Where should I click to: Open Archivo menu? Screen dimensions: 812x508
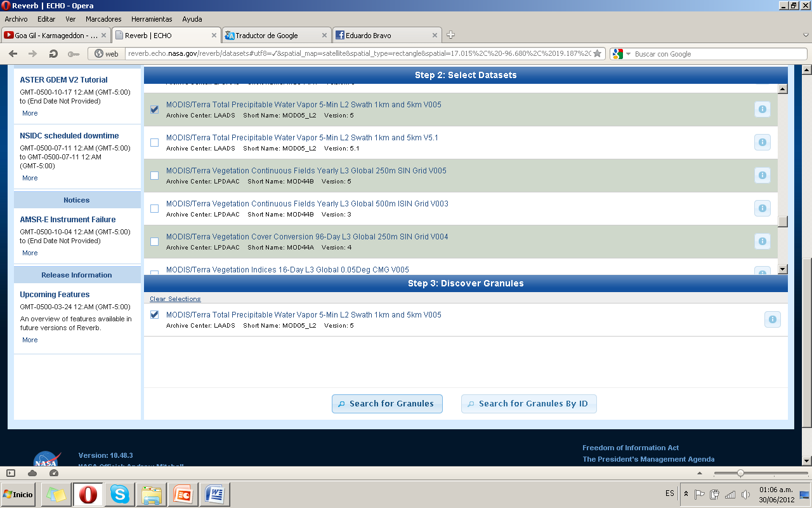16,19
